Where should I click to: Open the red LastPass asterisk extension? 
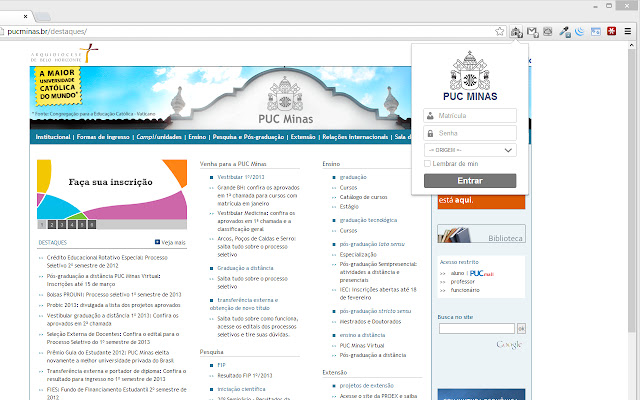click(x=611, y=31)
